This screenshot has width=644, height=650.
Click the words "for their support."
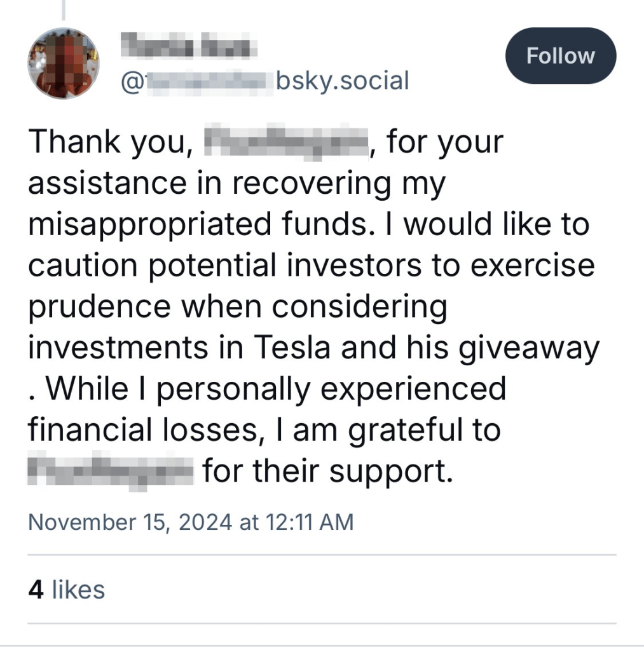[x=327, y=471]
